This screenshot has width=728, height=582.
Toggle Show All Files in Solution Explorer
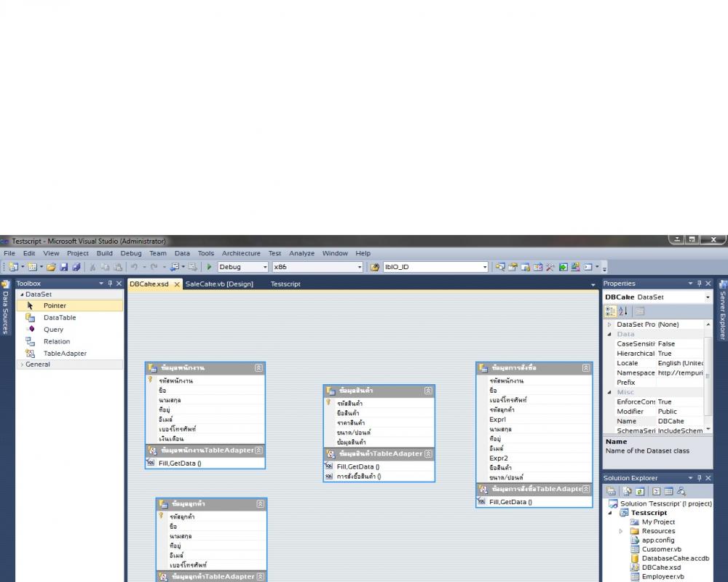coord(628,491)
